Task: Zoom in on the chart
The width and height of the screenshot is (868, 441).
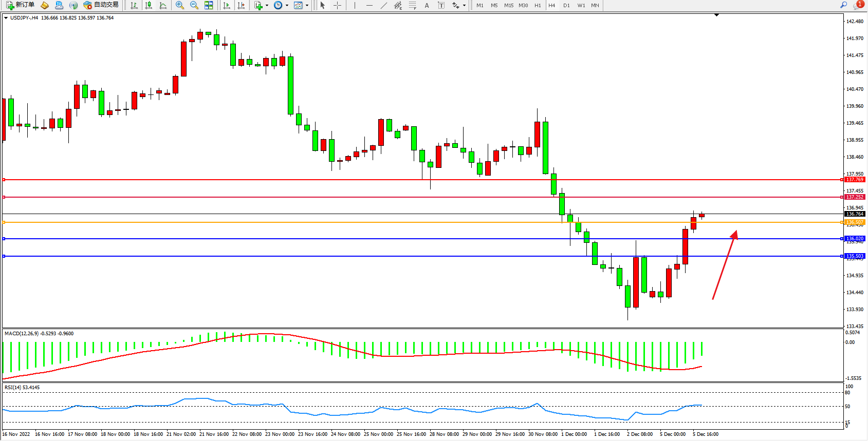Action: click(x=180, y=5)
